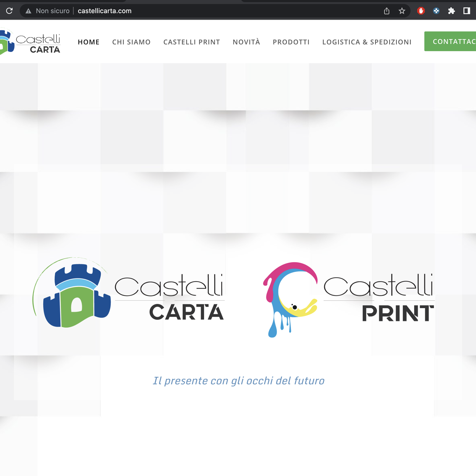Bookmark this page with the star icon
This screenshot has height=476, width=476.
402,11
